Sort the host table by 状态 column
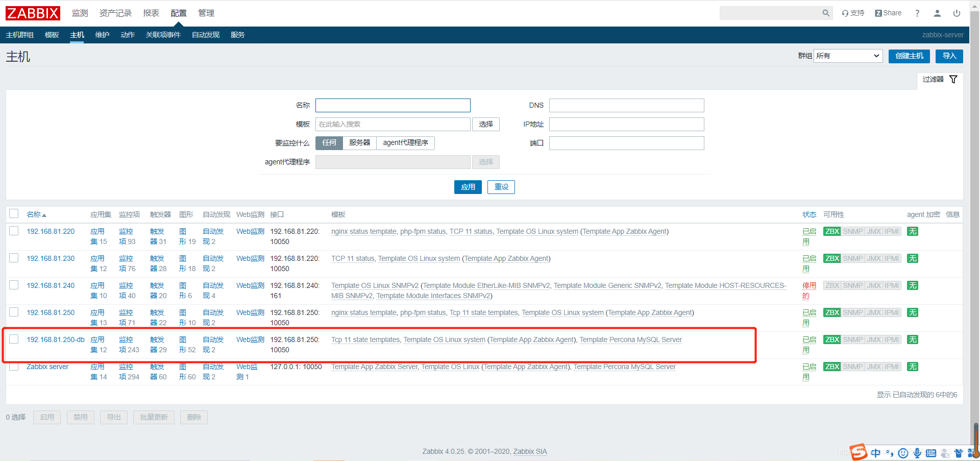Image resolution: width=980 pixels, height=461 pixels. coord(809,214)
